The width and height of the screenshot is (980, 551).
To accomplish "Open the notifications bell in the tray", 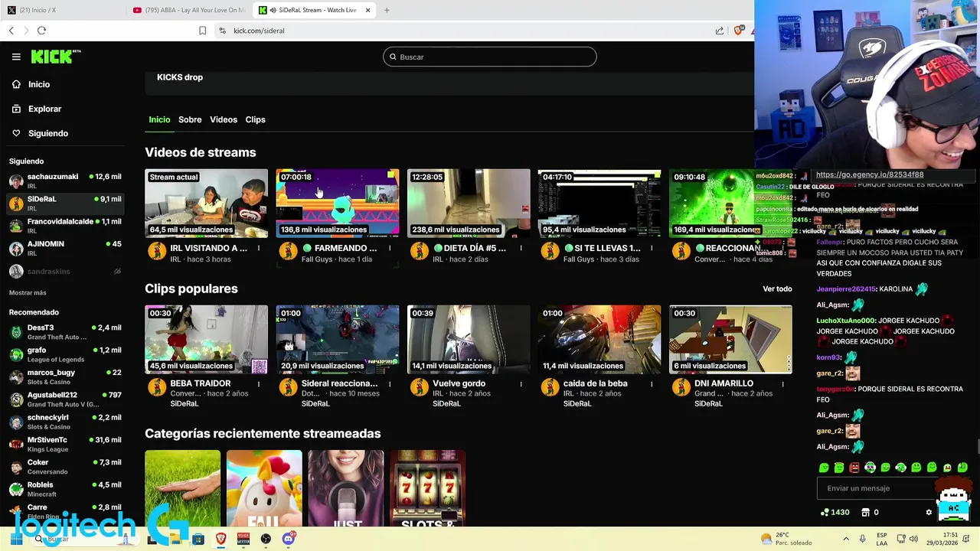I will [x=966, y=539].
